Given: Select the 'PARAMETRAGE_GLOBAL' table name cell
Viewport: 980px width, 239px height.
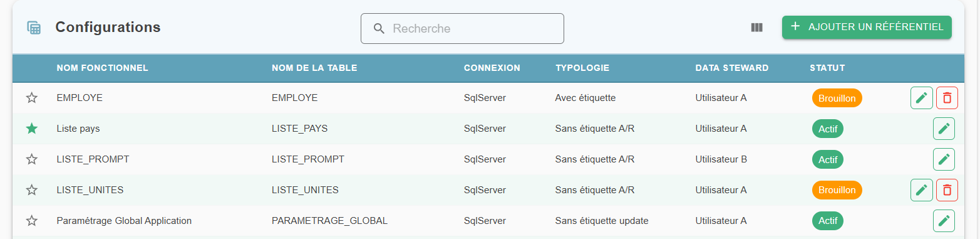Looking at the screenshot, I should pyautogui.click(x=330, y=221).
